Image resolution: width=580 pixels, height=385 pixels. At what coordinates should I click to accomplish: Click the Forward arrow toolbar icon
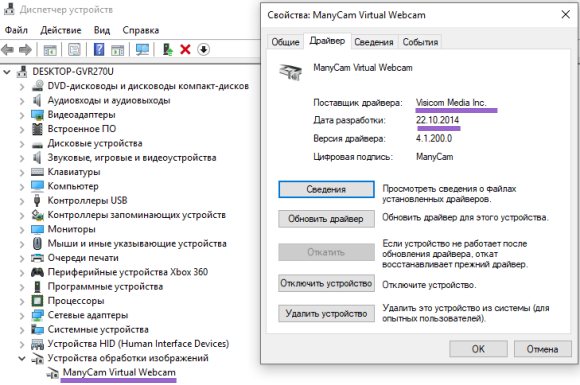25,50
